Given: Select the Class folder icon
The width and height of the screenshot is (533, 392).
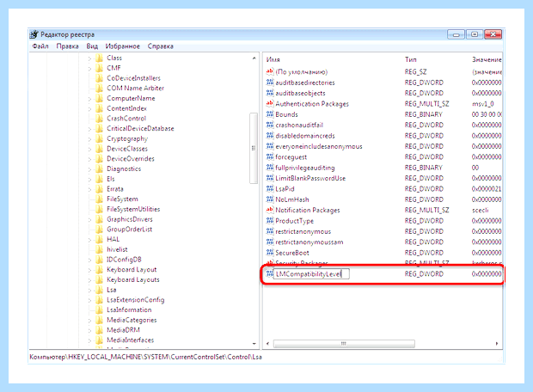Looking at the screenshot, I should [x=99, y=58].
